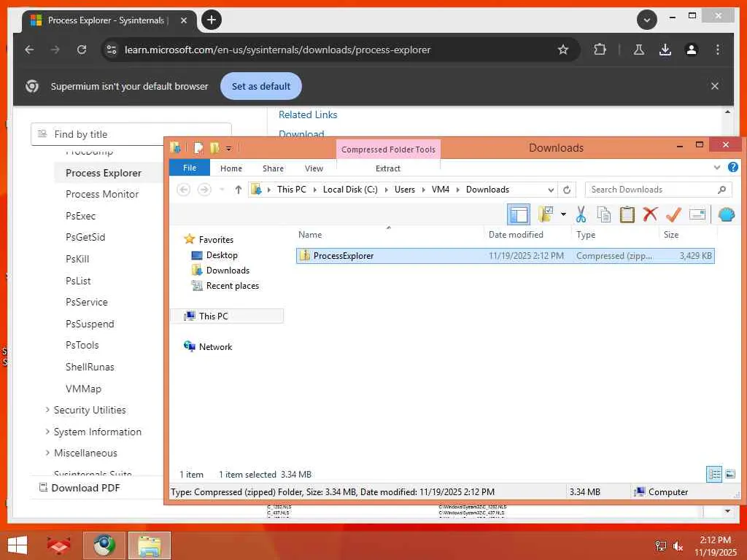The image size is (747, 560).
Task: Open a new browser tab with plus button
Action: pos(212,20)
